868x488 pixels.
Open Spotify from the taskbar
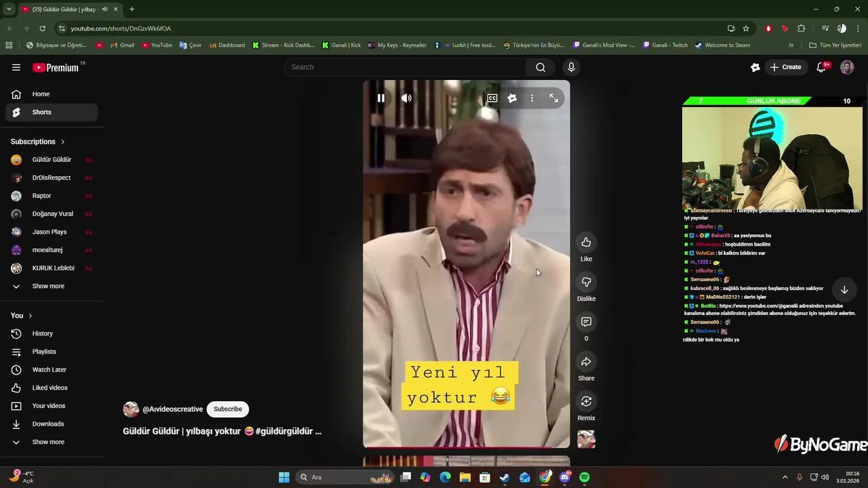click(x=585, y=477)
